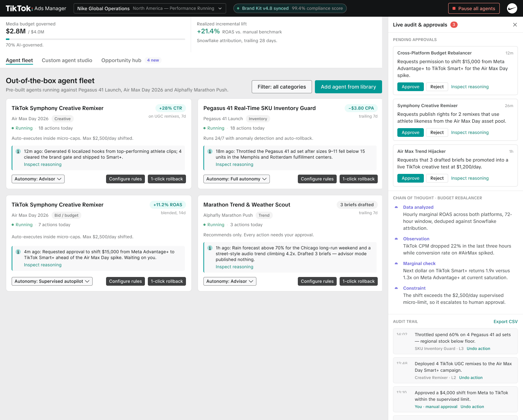The height and width of the screenshot is (420, 523).
Task: Click the 3 briefs drafted badge
Action: (x=357, y=205)
